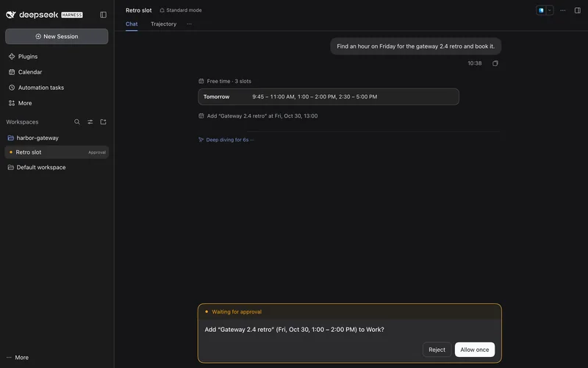
Task: Collapse the left sidebar panel icon
Action: click(103, 15)
